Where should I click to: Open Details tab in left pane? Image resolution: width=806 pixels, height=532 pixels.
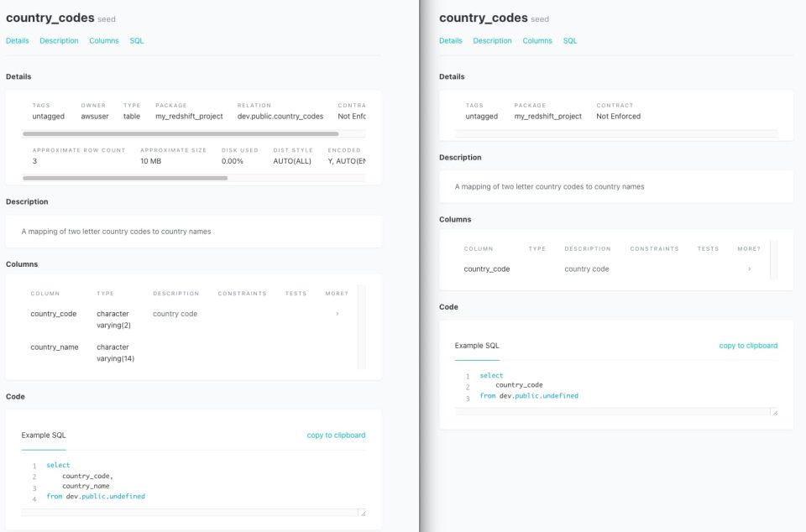[x=17, y=40]
